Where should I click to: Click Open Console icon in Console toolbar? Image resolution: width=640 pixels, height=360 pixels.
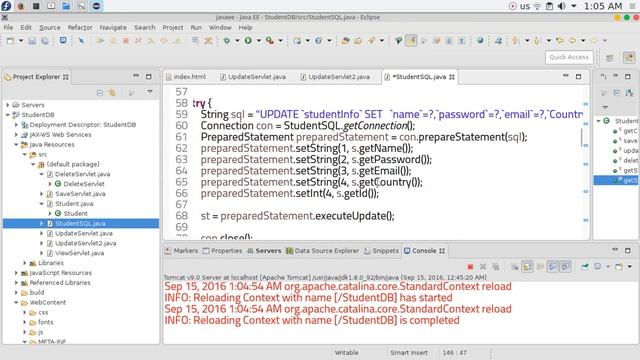point(619,267)
